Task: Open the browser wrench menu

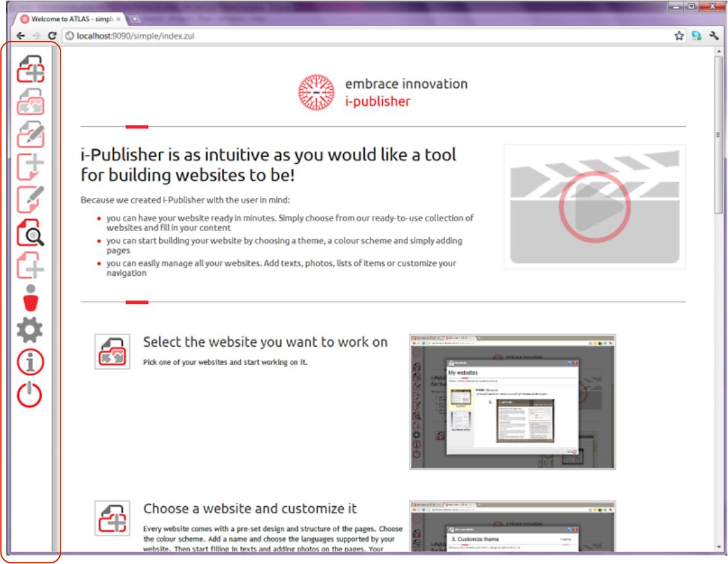Action: coord(714,36)
